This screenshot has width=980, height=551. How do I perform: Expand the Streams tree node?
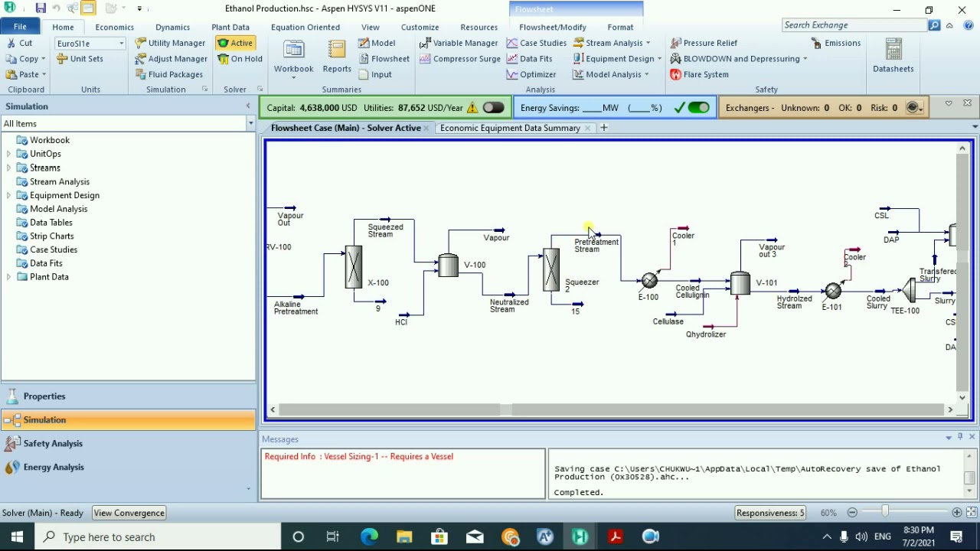click(x=8, y=168)
